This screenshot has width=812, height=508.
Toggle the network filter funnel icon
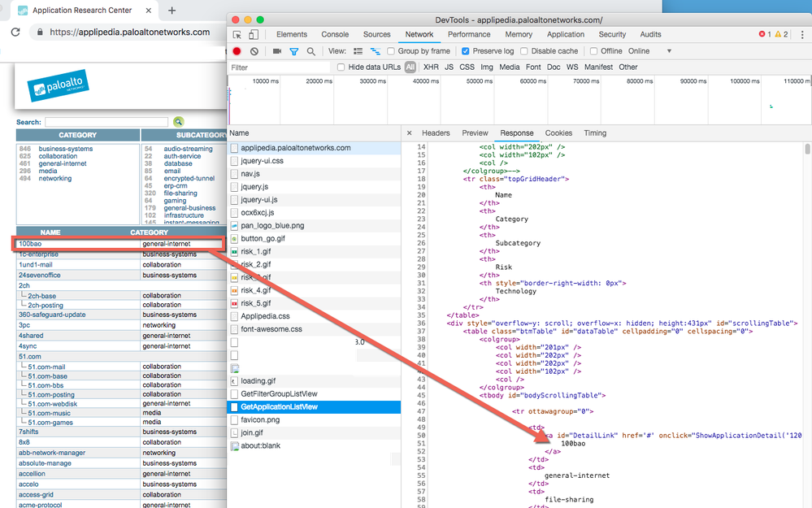294,51
